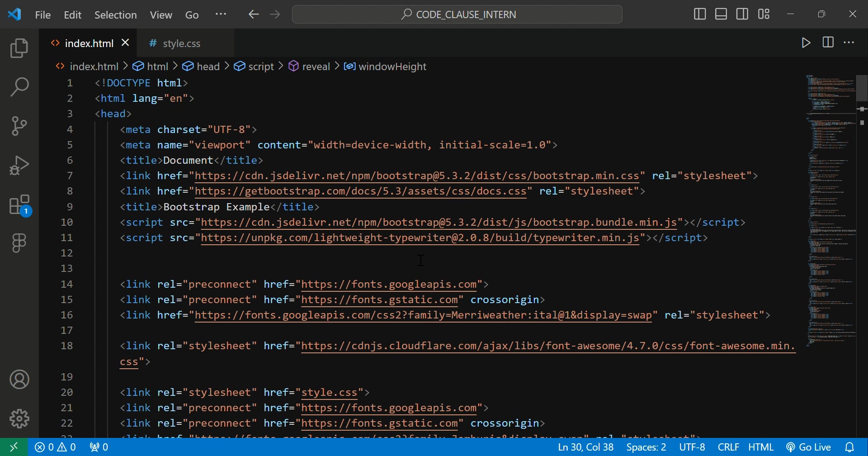Screen dimensions: 868x456
Task: Switch to the style.css tab
Action: pos(180,43)
